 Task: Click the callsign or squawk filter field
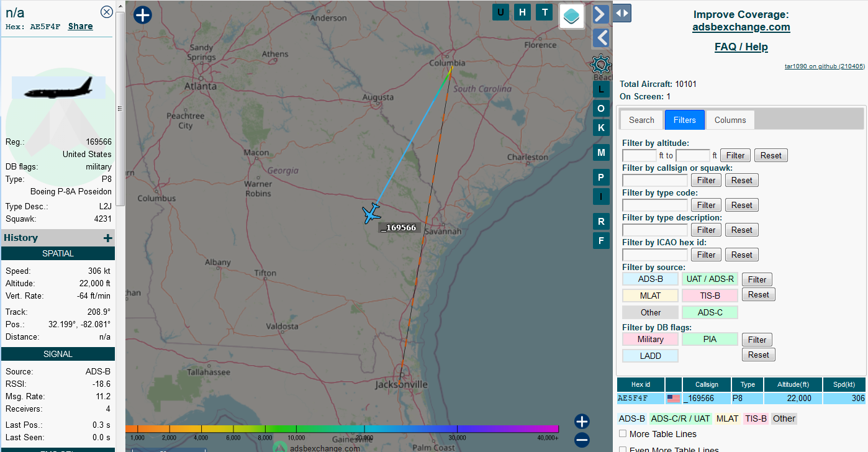pyautogui.click(x=655, y=180)
